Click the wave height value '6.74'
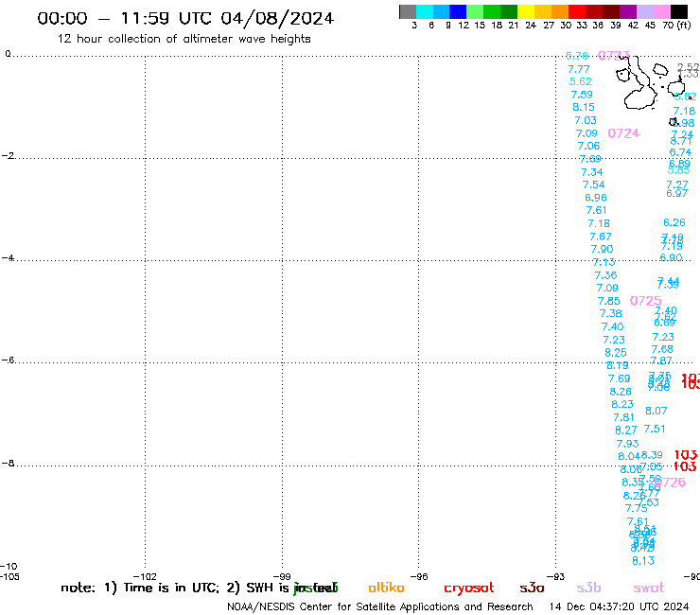 (680, 152)
